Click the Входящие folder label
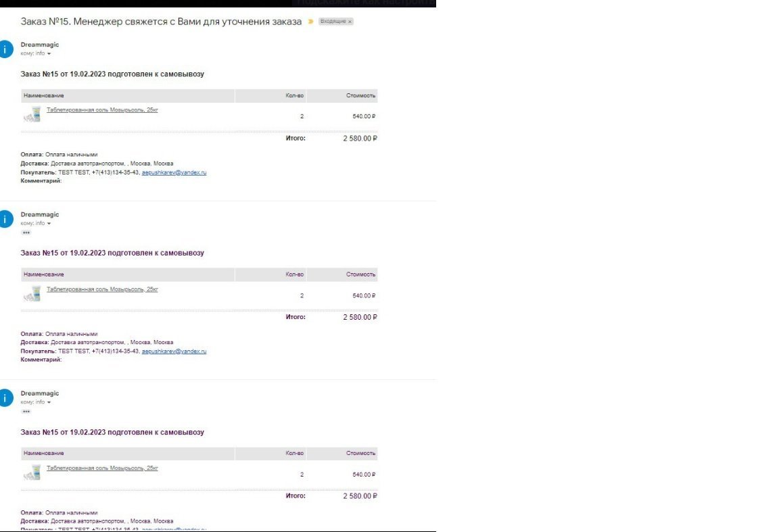The width and height of the screenshot is (779, 532). (333, 22)
